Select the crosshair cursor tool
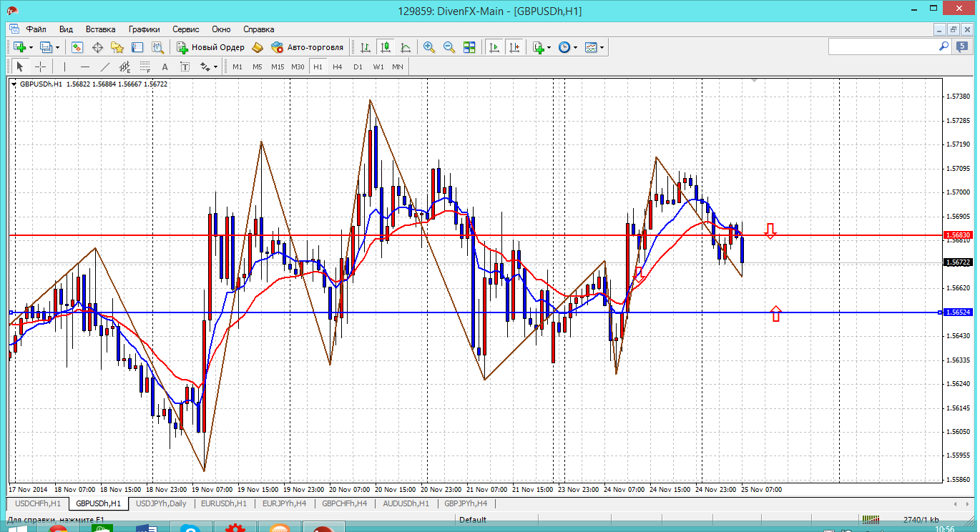This screenshot has height=532, width=980. point(41,66)
